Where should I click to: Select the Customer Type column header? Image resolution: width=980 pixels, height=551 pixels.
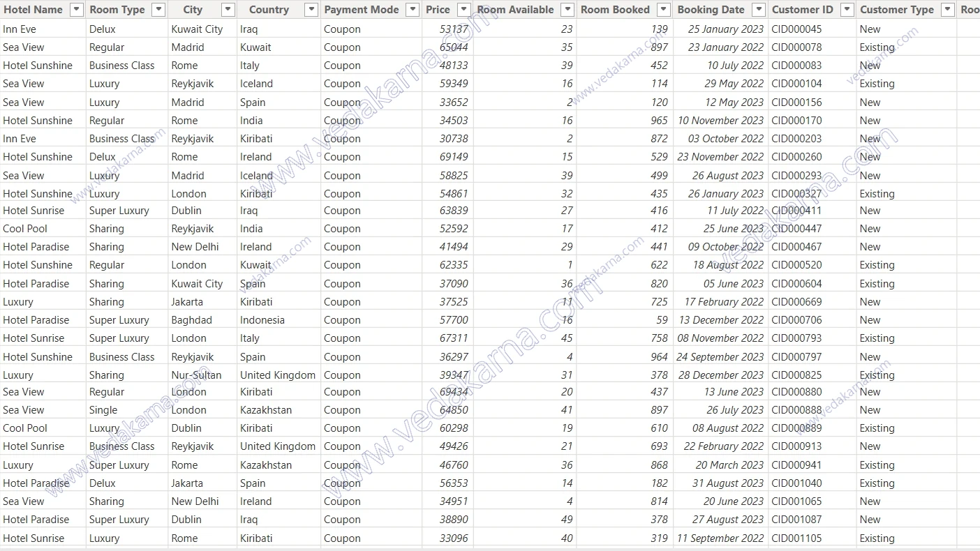tap(897, 10)
